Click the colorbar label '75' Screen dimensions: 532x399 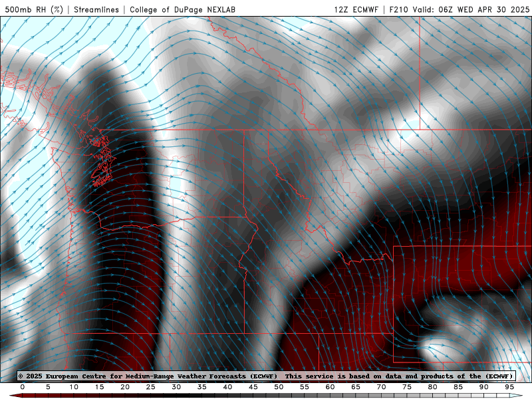pos(407,387)
